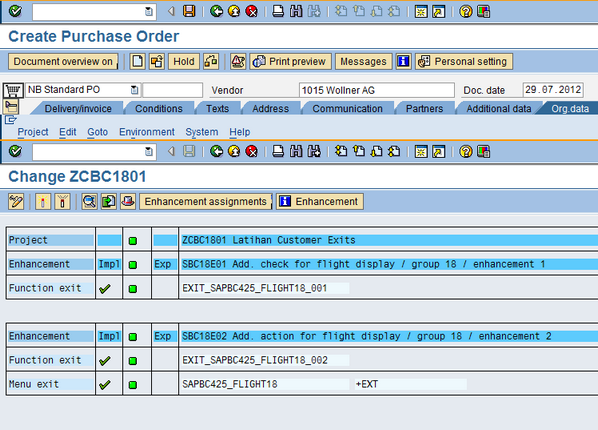Click the Print preview button
The height and width of the screenshot is (430, 598).
pyautogui.click(x=291, y=61)
